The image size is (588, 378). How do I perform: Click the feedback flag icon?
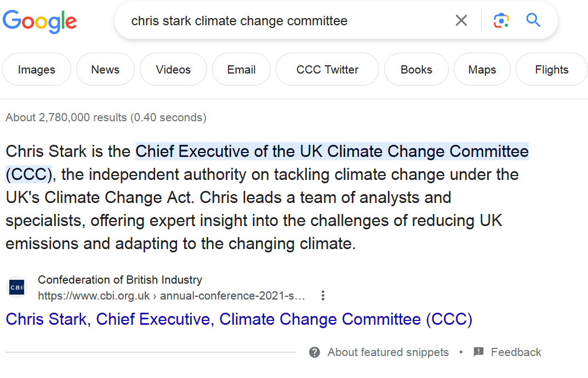[x=478, y=352]
